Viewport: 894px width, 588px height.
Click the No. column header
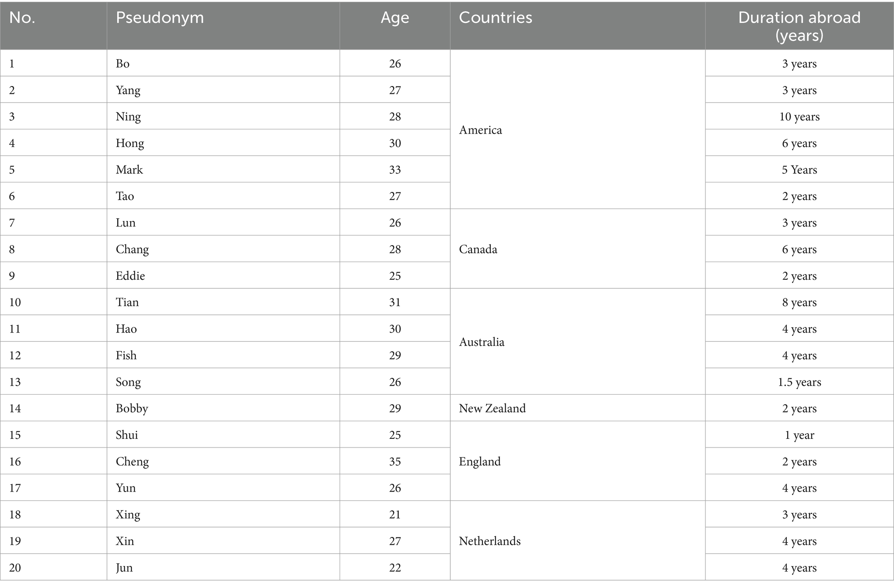[53, 25]
